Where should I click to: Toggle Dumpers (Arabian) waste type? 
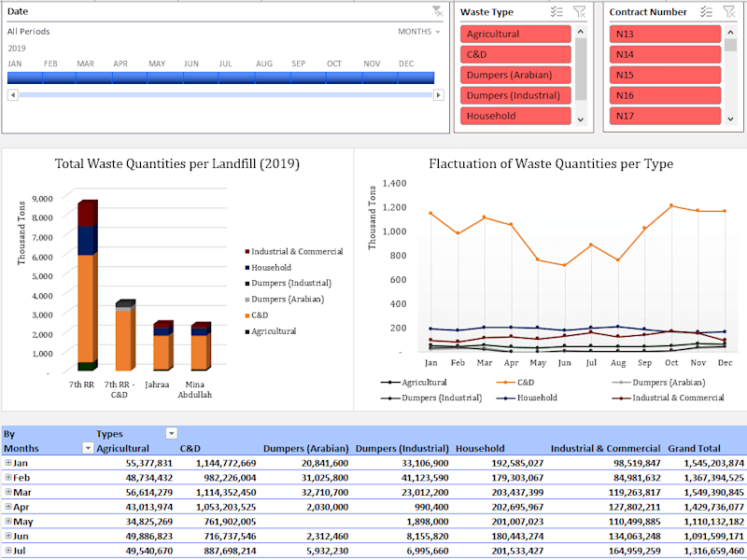click(515, 75)
